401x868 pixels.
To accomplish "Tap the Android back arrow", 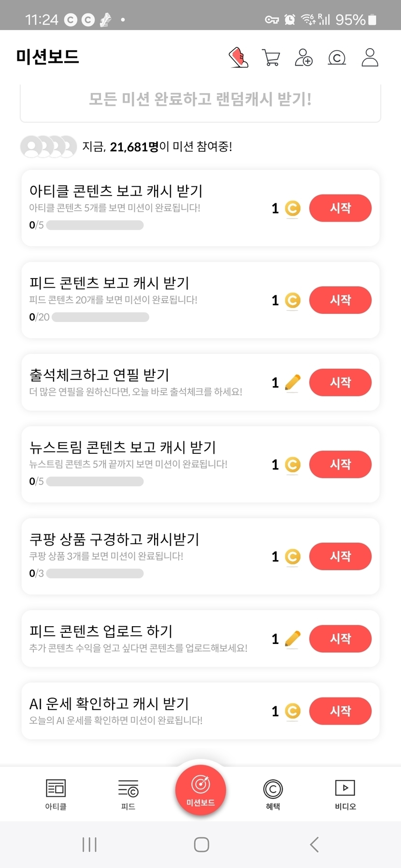I will 315,844.
